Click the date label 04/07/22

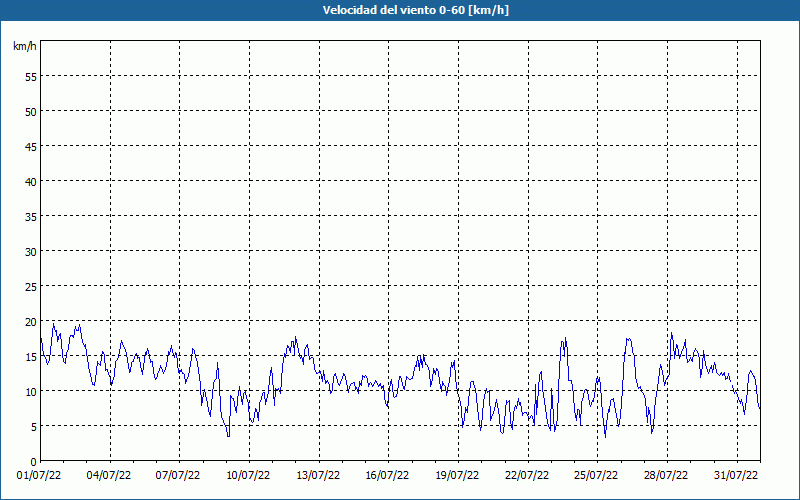pyautogui.click(x=109, y=475)
